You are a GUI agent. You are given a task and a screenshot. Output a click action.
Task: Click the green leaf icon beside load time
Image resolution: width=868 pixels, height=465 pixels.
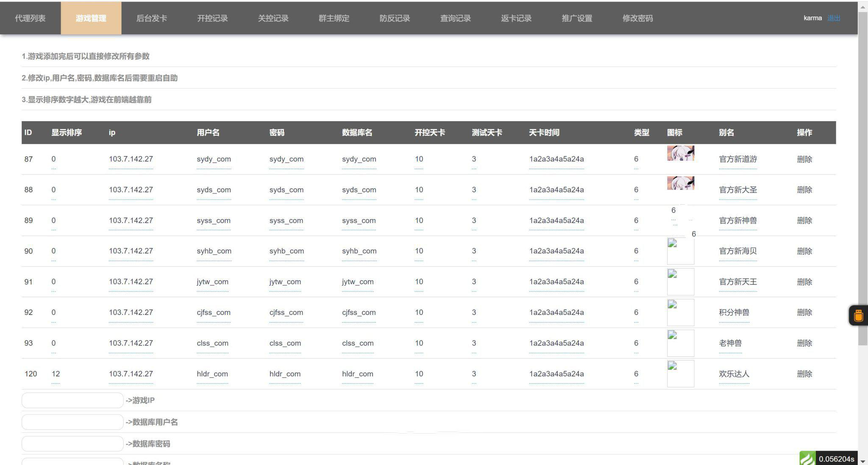click(807, 458)
